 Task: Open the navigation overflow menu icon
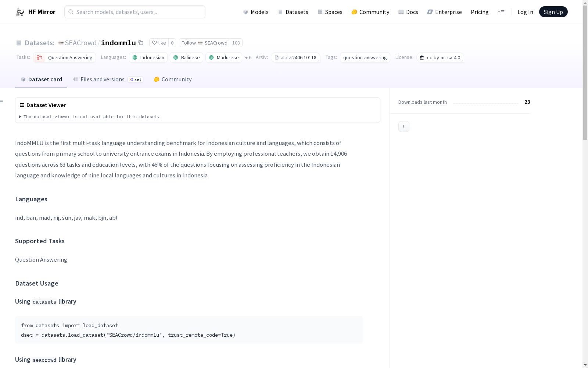pos(501,12)
